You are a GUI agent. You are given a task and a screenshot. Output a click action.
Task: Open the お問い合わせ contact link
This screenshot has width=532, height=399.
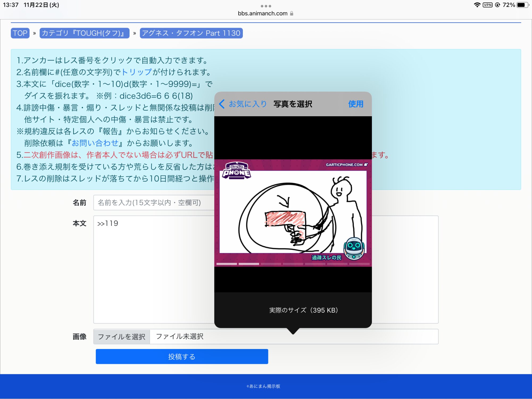tap(95, 143)
